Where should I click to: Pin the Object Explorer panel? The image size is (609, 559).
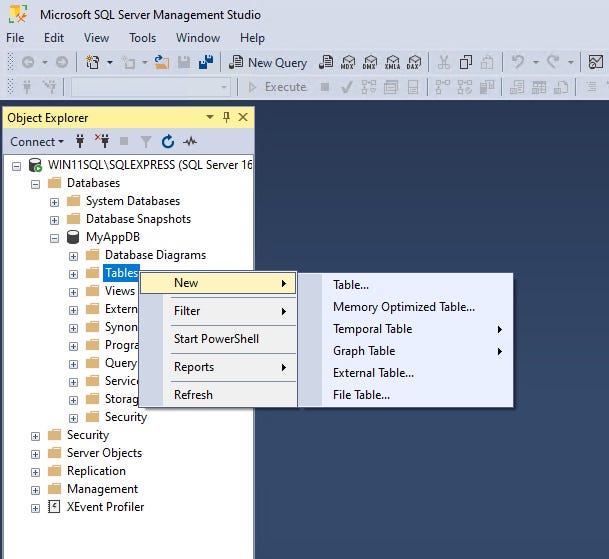point(226,117)
